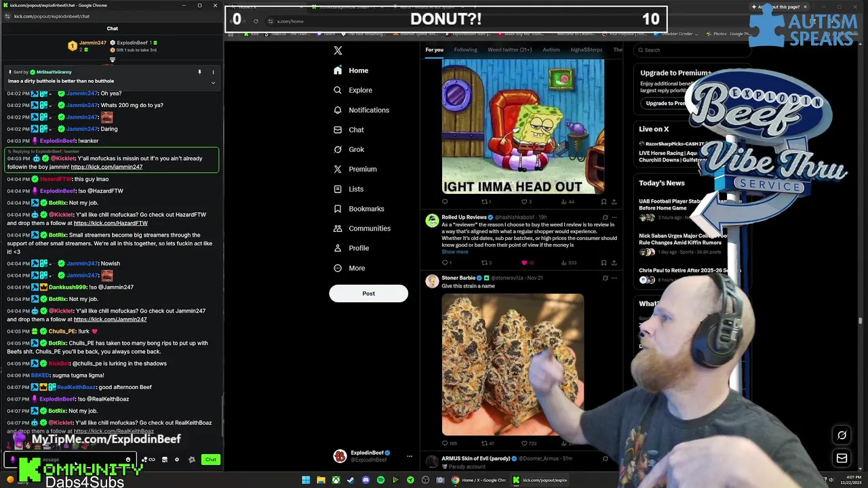Viewport: 868px width, 488px height.
Task: Go to Home in X sidebar
Action: pos(351,70)
